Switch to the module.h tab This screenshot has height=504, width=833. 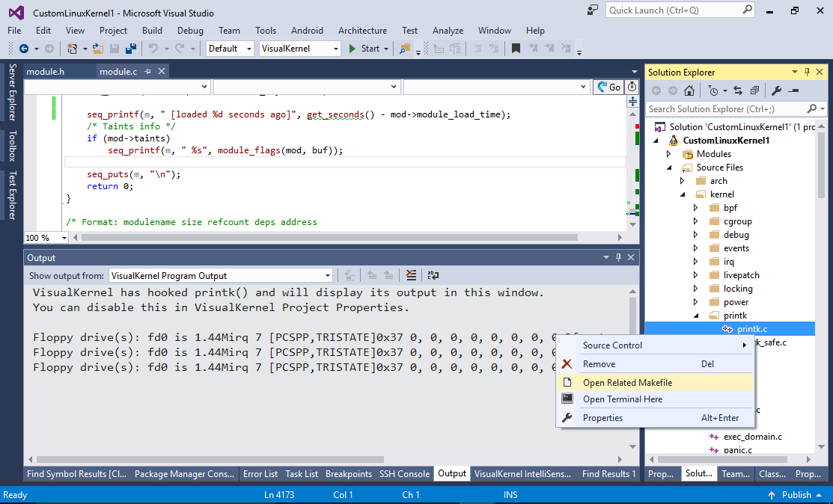(45, 72)
